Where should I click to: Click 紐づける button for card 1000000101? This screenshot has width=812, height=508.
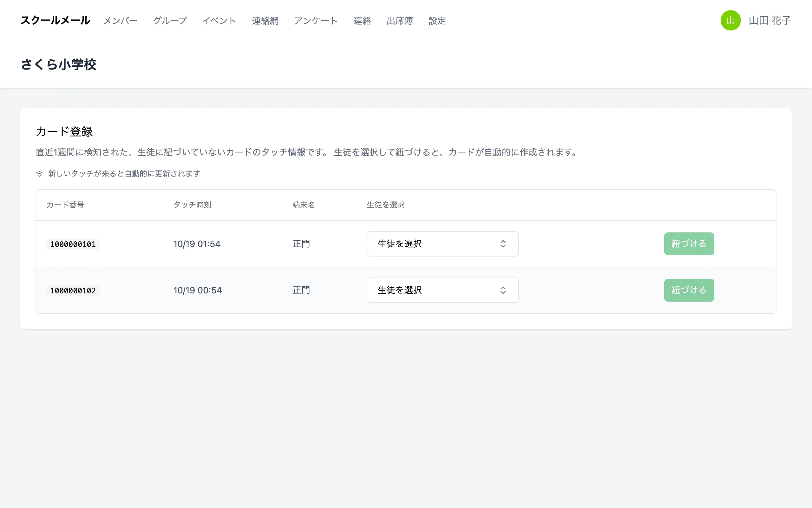689,244
